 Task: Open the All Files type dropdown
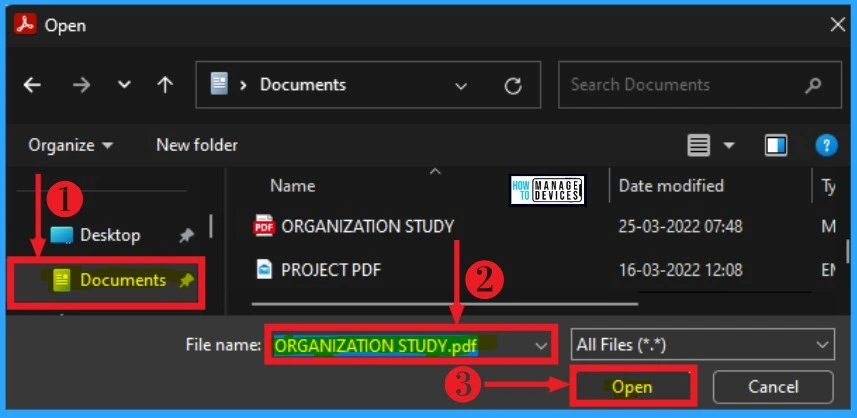(x=703, y=345)
